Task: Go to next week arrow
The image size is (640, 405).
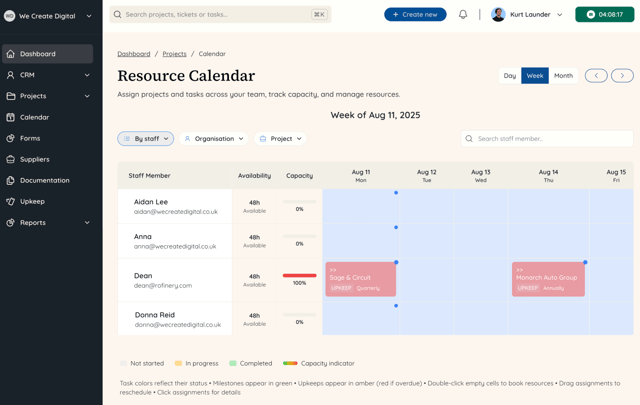Action: 622,76
